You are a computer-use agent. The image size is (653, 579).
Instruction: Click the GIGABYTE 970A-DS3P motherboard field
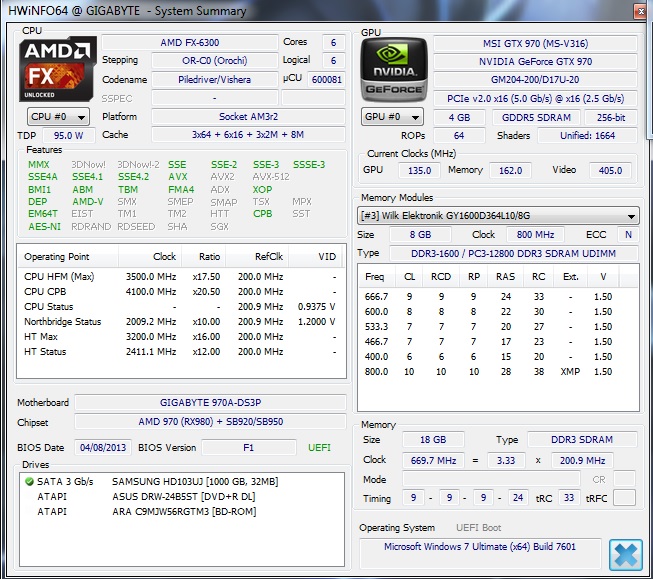tap(210, 403)
